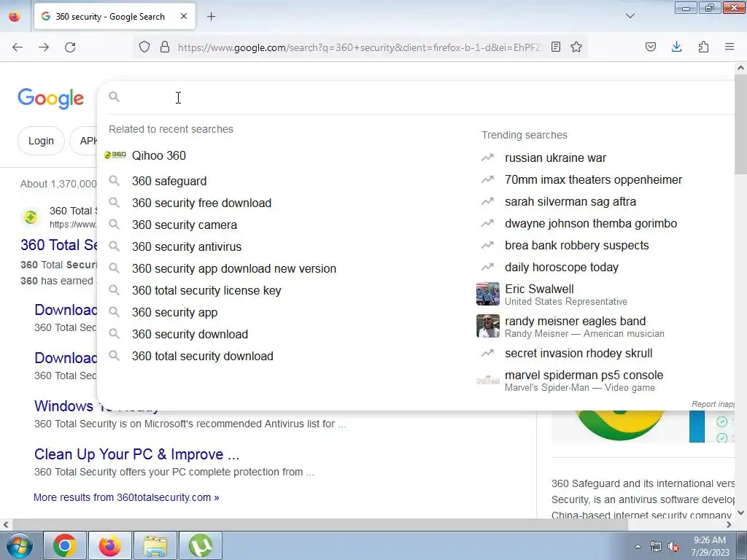Bookmark this page with the star icon

(x=576, y=47)
